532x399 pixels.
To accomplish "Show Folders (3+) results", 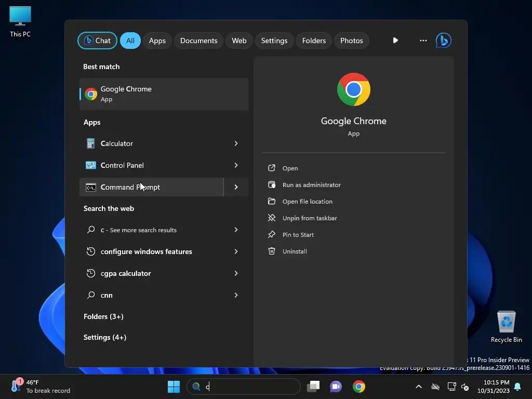I will [103, 316].
